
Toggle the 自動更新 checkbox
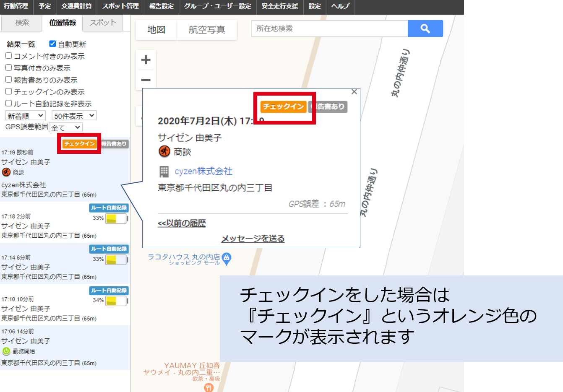point(52,44)
